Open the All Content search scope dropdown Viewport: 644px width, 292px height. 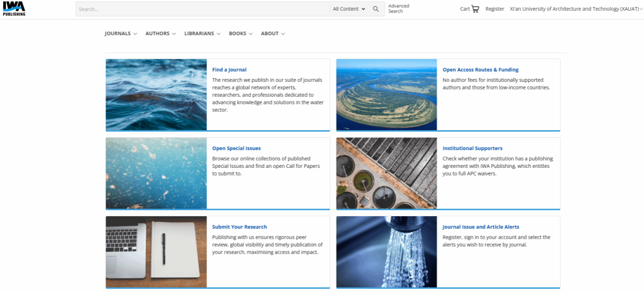click(349, 9)
